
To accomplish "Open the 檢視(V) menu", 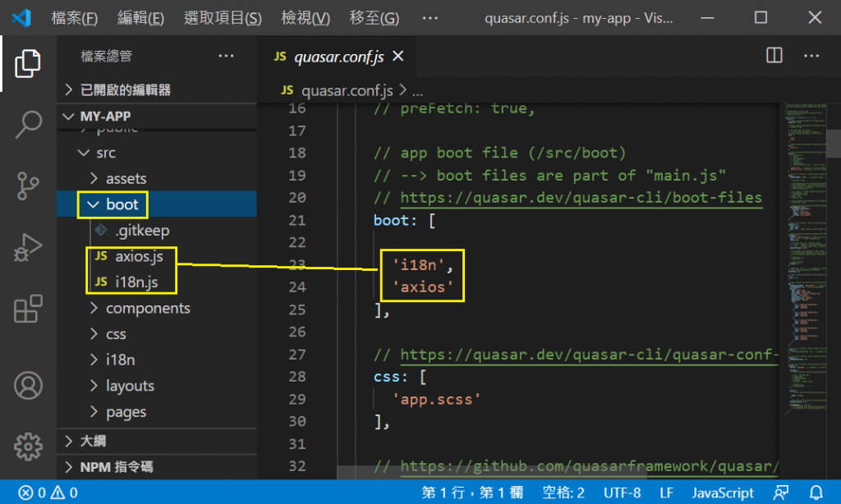I will (306, 18).
